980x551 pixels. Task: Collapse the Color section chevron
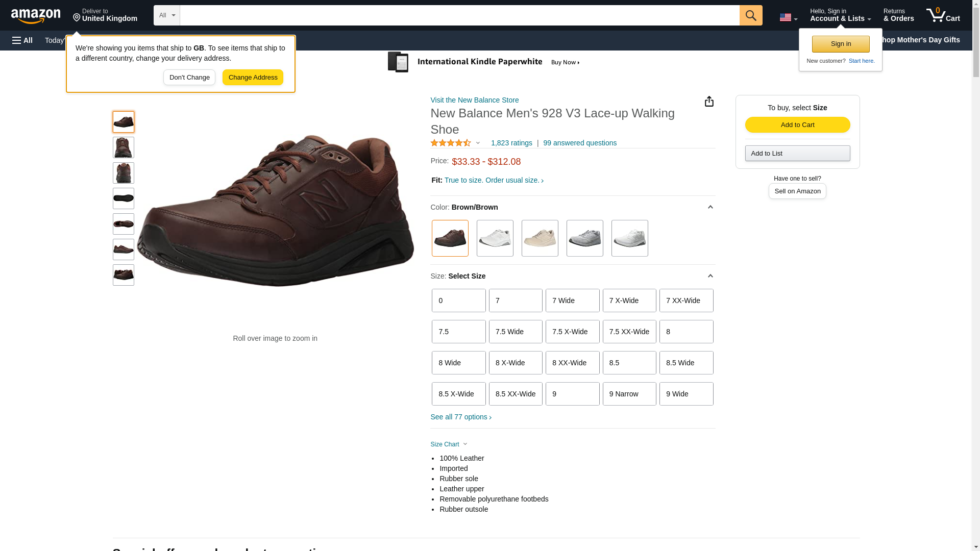tap(710, 207)
